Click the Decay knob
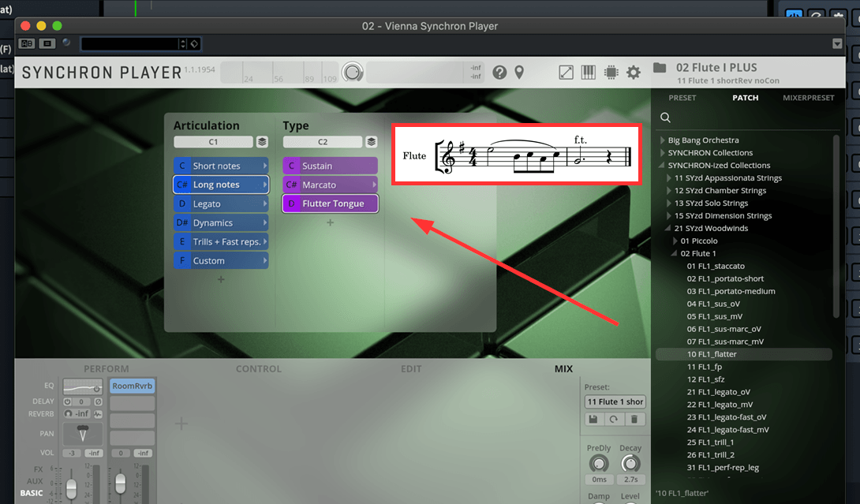 pos(630,464)
